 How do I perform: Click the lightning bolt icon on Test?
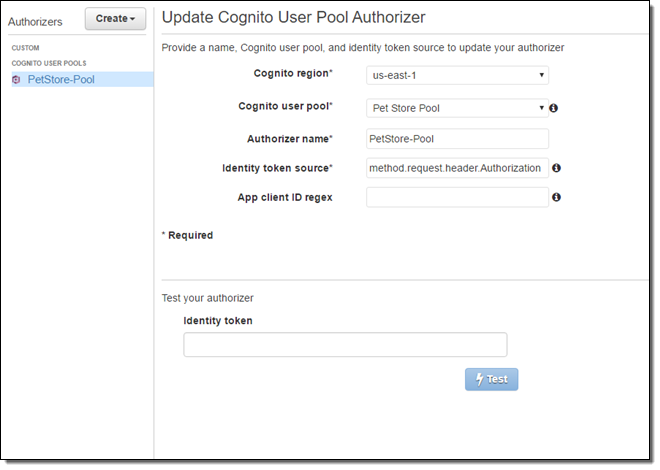(479, 379)
